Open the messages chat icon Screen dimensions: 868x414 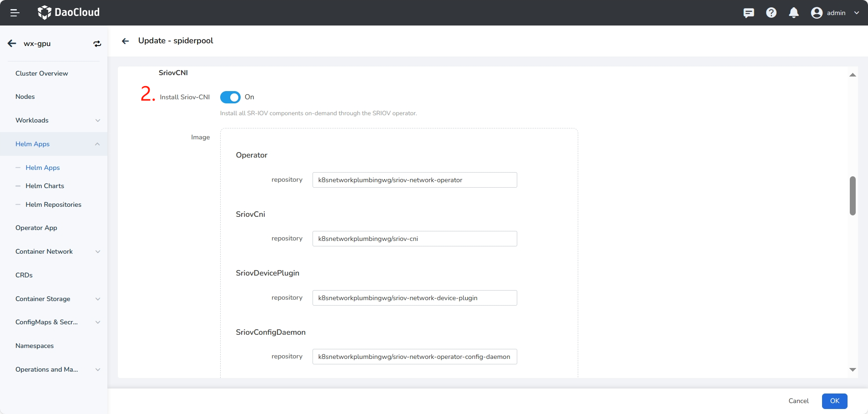(748, 13)
